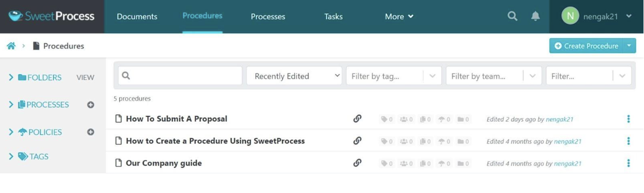Open the Create Procedure dropdown arrow
This screenshot has width=644, height=193.
click(x=629, y=45)
